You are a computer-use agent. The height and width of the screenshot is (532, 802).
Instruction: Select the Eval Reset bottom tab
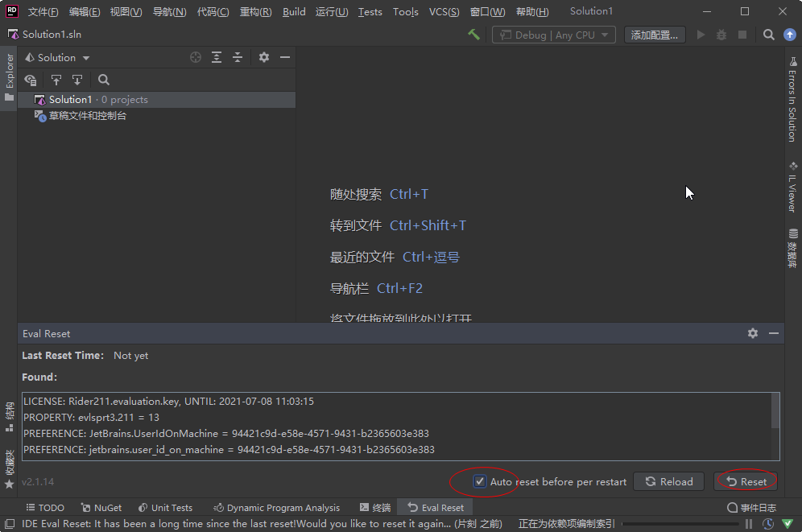[x=436, y=508]
